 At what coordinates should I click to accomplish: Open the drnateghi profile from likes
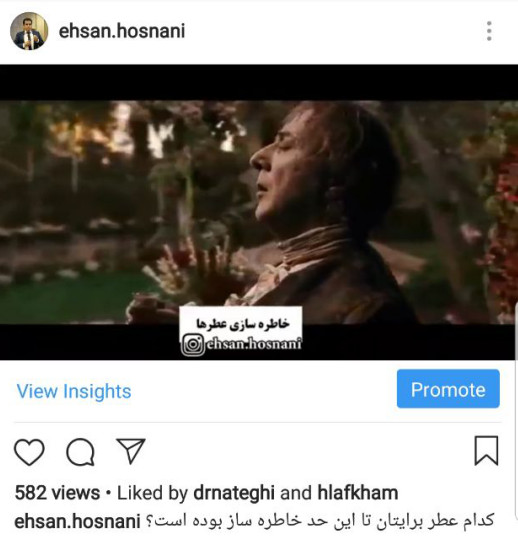coord(234,493)
